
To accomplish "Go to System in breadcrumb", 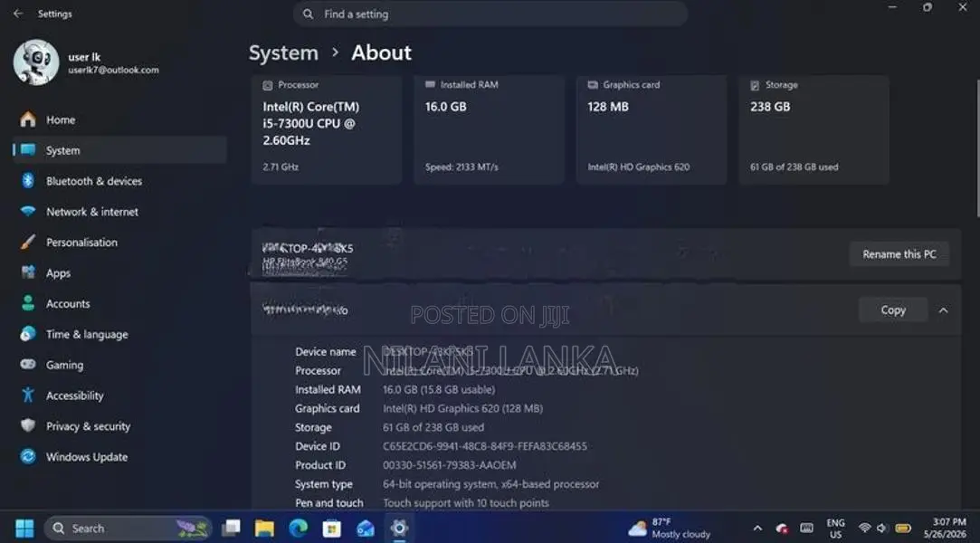I will point(284,53).
